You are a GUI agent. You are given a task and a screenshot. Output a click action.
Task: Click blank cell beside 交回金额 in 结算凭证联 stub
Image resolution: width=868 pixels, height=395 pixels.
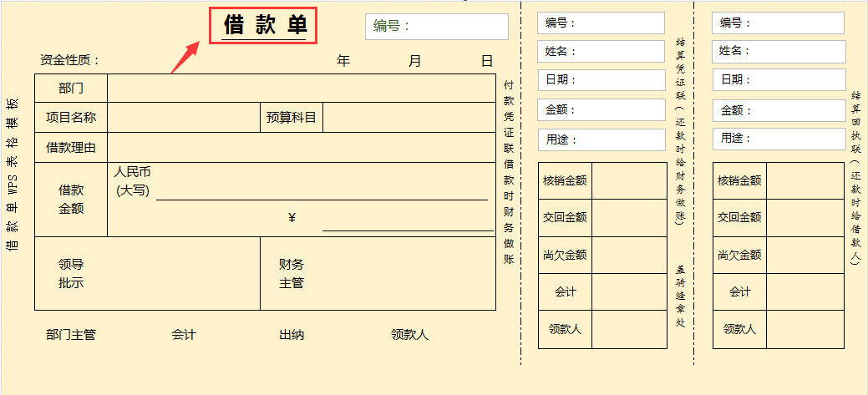[x=629, y=218]
